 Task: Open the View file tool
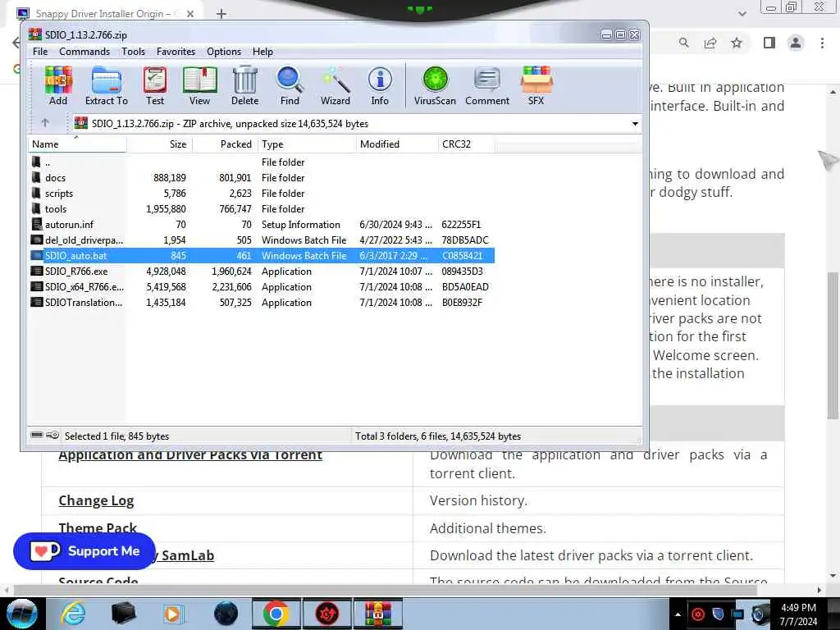(199, 85)
